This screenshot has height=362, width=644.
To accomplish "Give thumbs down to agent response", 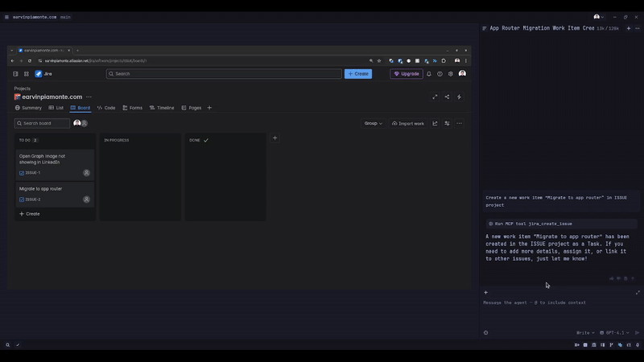I will tap(618, 278).
